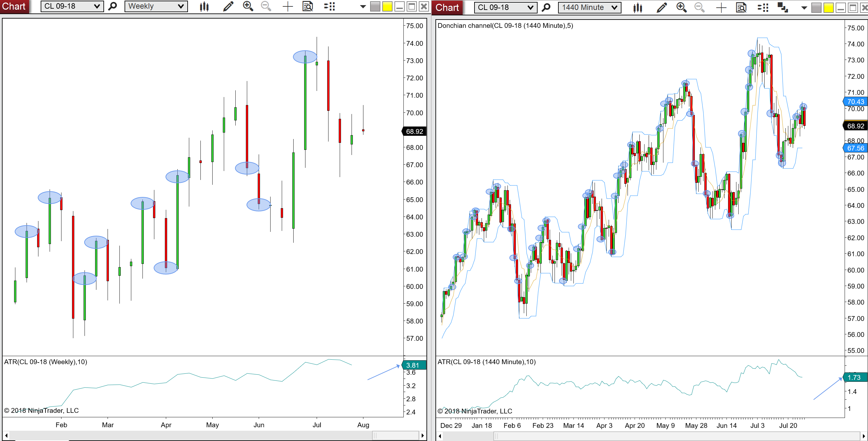Click the 75.00 price label on Weekly chart axis
Image resolution: width=868 pixels, height=441 pixels.
pyautogui.click(x=414, y=26)
